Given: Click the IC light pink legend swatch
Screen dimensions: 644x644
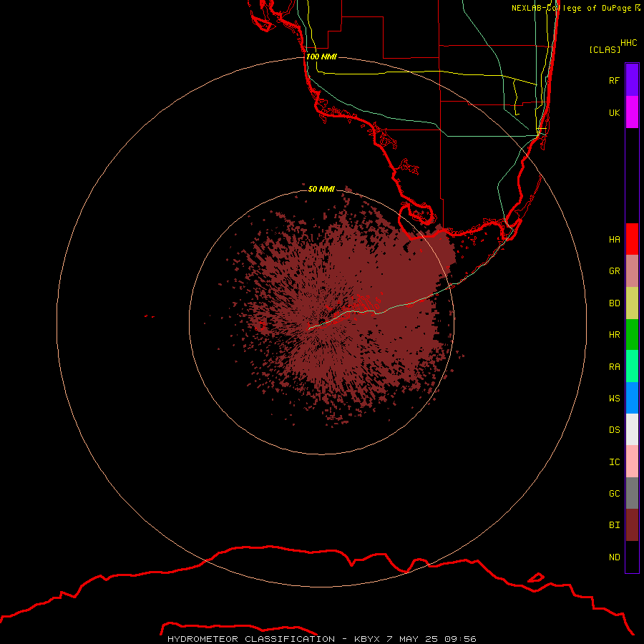Looking at the screenshot, I should [632, 462].
